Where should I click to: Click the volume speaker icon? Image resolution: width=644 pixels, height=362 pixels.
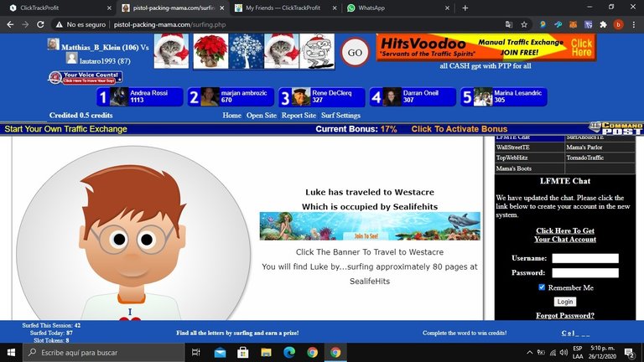coord(563,353)
